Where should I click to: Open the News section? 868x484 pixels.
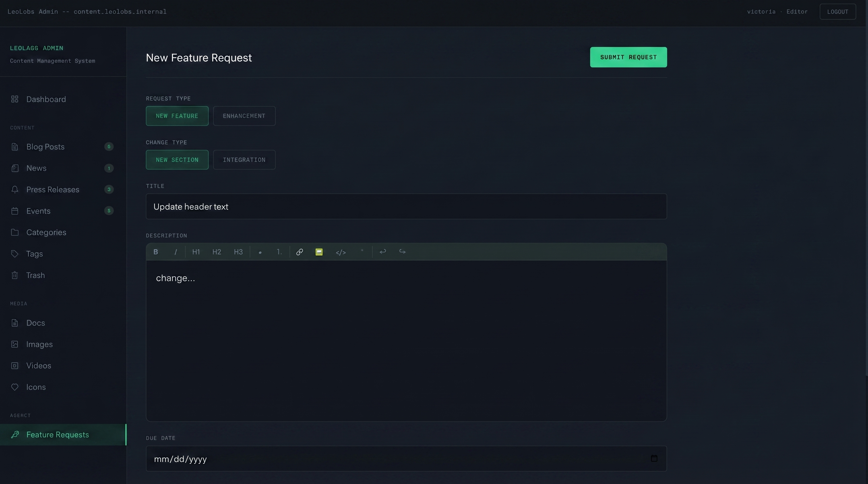63,168
